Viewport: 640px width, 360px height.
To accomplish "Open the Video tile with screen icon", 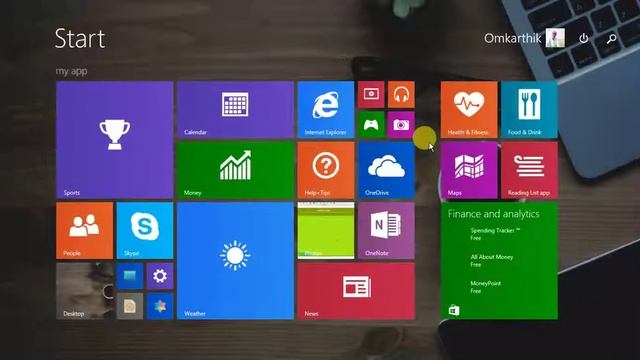I will click(x=371, y=94).
